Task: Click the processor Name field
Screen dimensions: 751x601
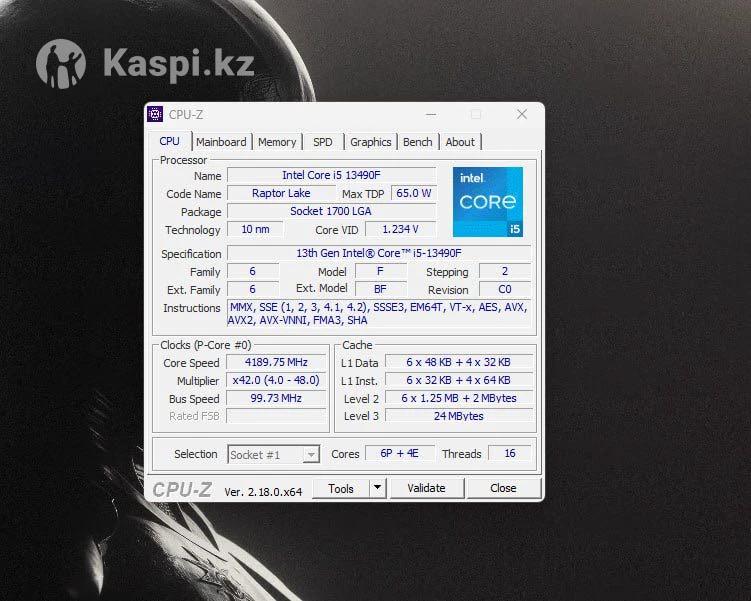Action: [331, 176]
